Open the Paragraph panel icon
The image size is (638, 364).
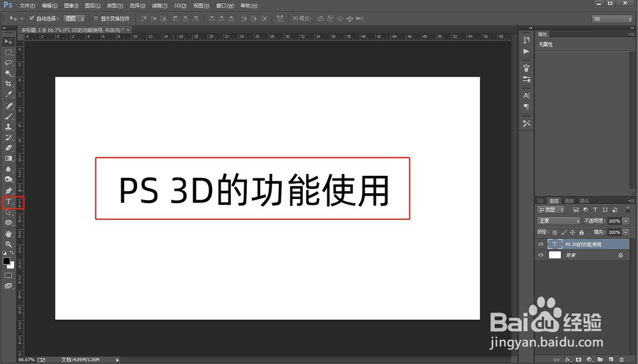coord(526,107)
